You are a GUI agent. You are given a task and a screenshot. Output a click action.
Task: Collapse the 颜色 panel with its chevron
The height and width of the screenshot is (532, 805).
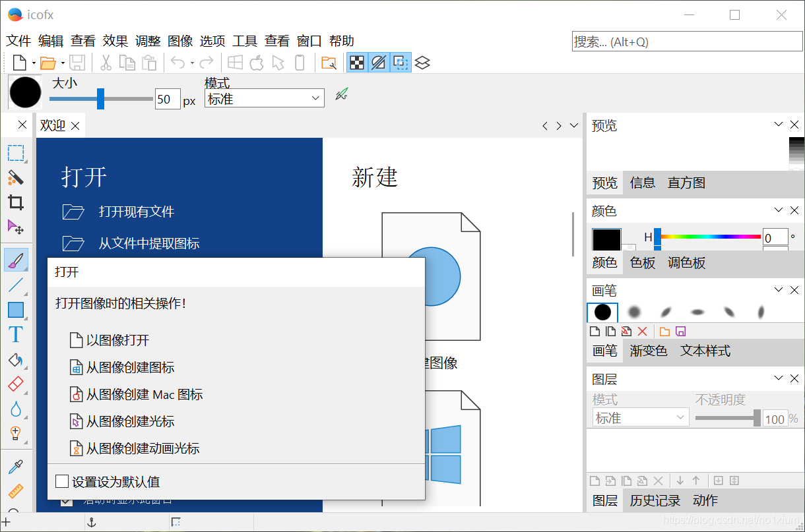pos(779,210)
